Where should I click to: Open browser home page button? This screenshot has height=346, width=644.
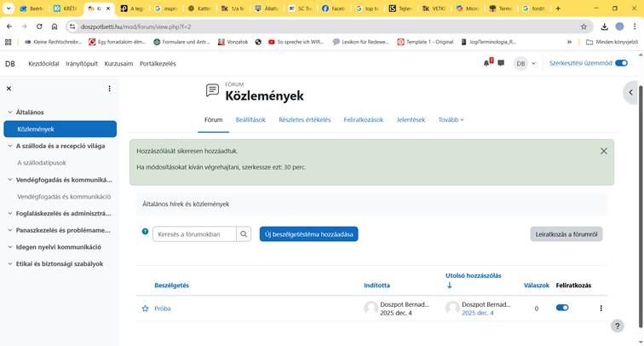(55, 26)
